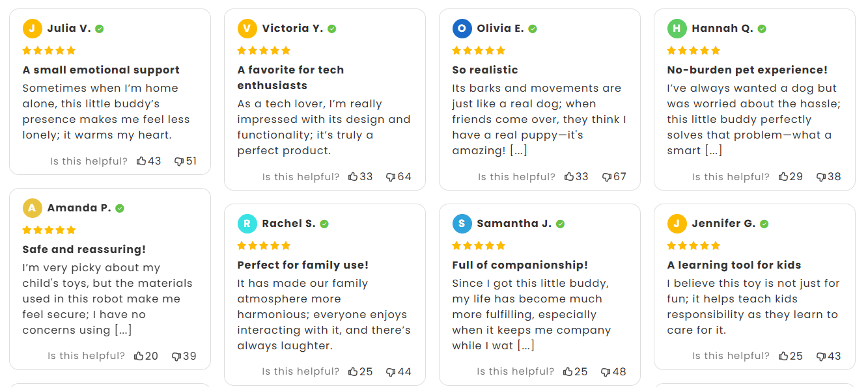Expand Amanda P.'s truncated review
The width and height of the screenshot is (868, 387).
tap(123, 330)
